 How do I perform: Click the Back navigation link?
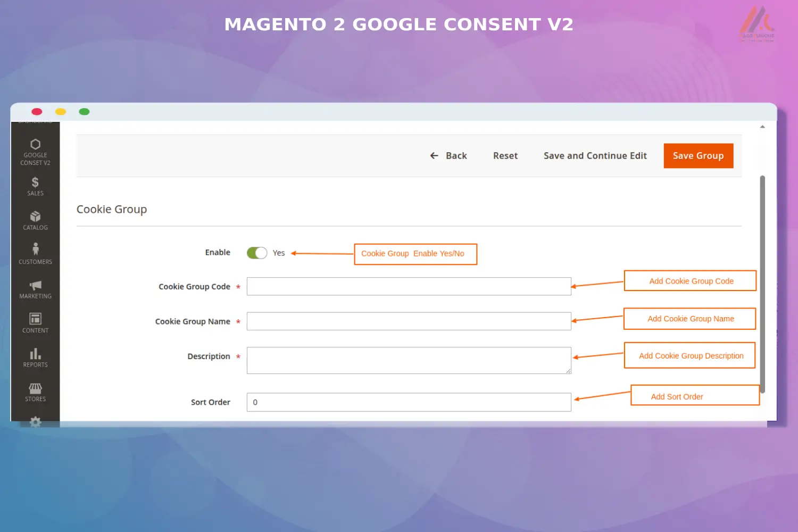[456, 155]
